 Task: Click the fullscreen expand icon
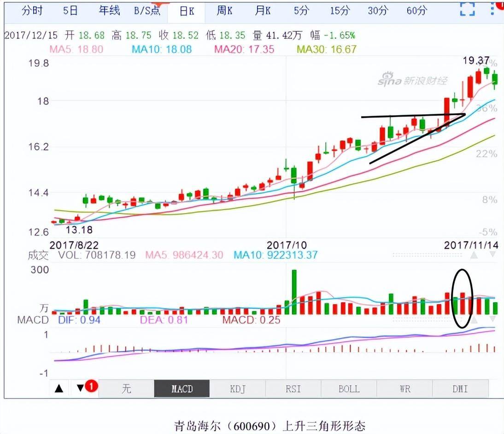467,9
